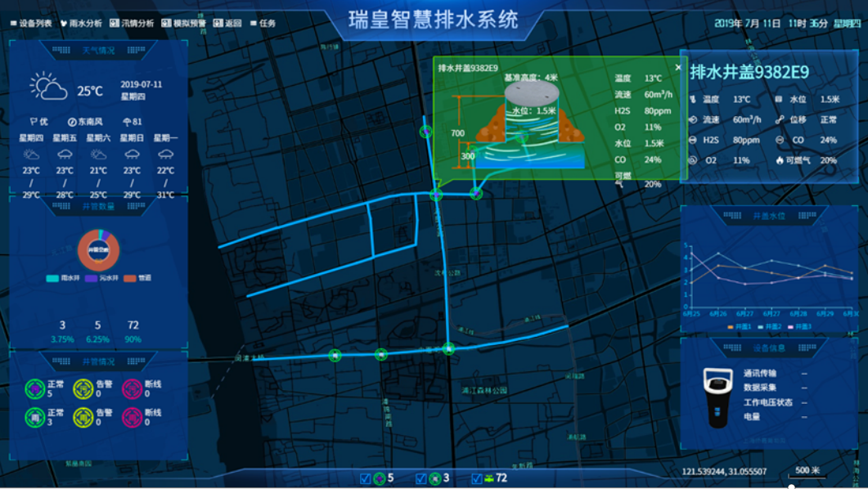Click the northernmost well marker on the map pipeline

point(425,132)
